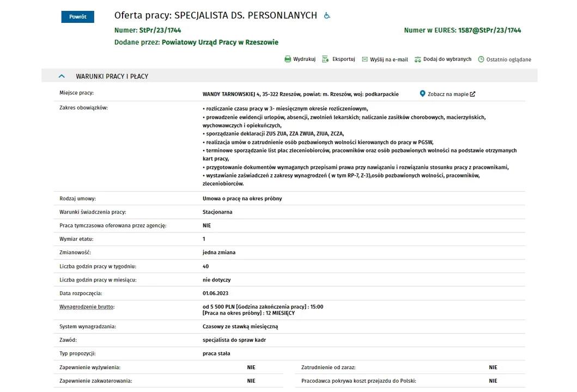This screenshot has height=392, width=577.
Task: Click weekly hours value 40
Action: pos(206,266)
